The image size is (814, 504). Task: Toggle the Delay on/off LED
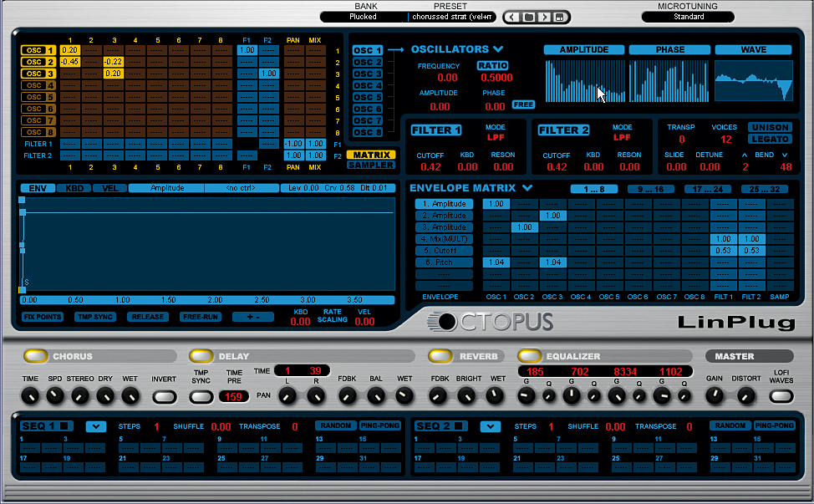(x=201, y=356)
